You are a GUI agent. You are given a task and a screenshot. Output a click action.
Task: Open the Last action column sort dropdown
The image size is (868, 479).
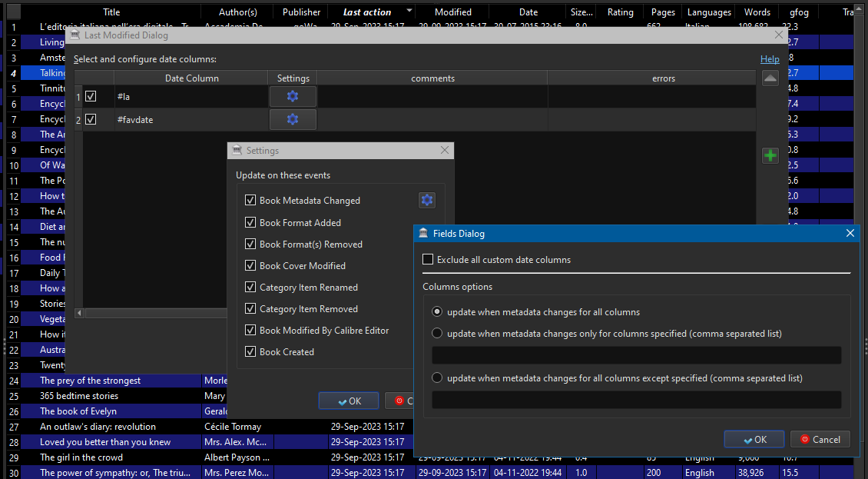(x=409, y=12)
